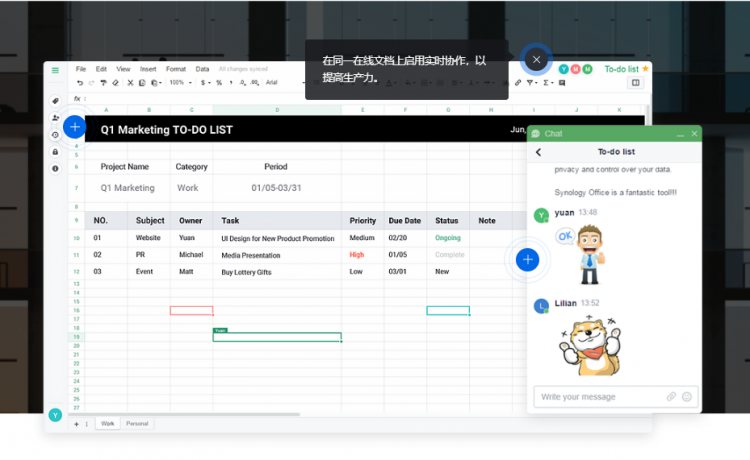Screen dimensions: 750x460
Task: Click the undo arrow in the toolbar
Action: point(80,83)
